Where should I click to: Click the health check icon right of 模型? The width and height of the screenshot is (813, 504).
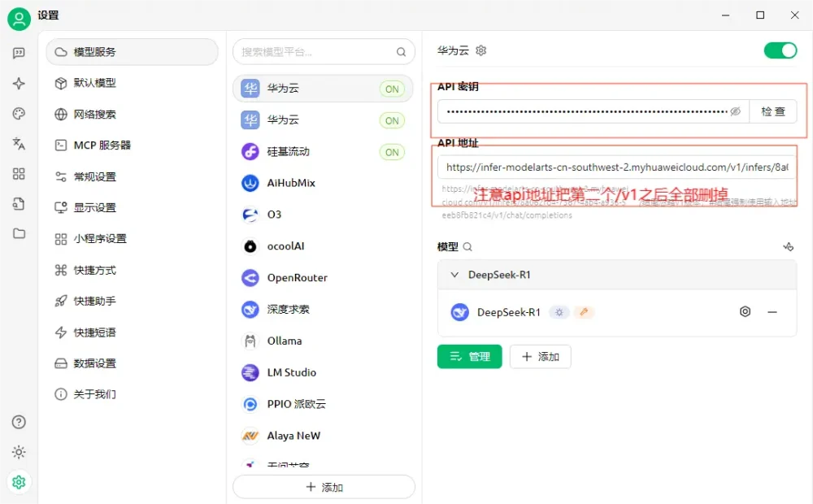coord(788,247)
